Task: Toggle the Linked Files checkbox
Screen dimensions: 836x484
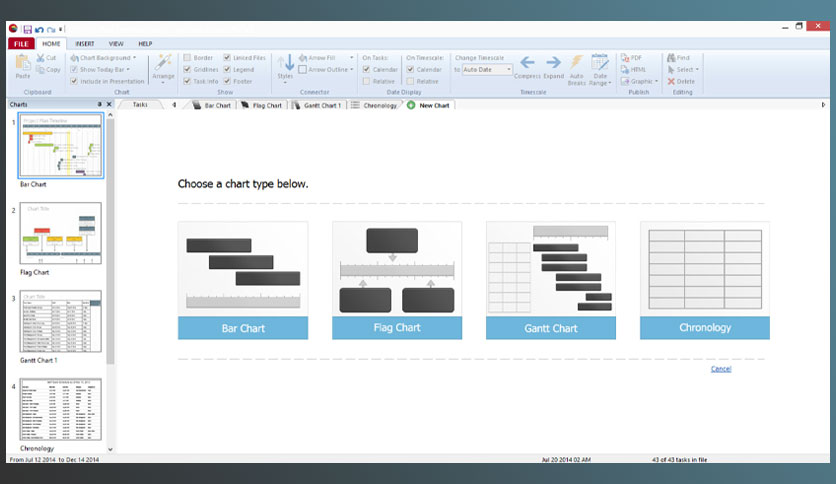Action: point(227,58)
